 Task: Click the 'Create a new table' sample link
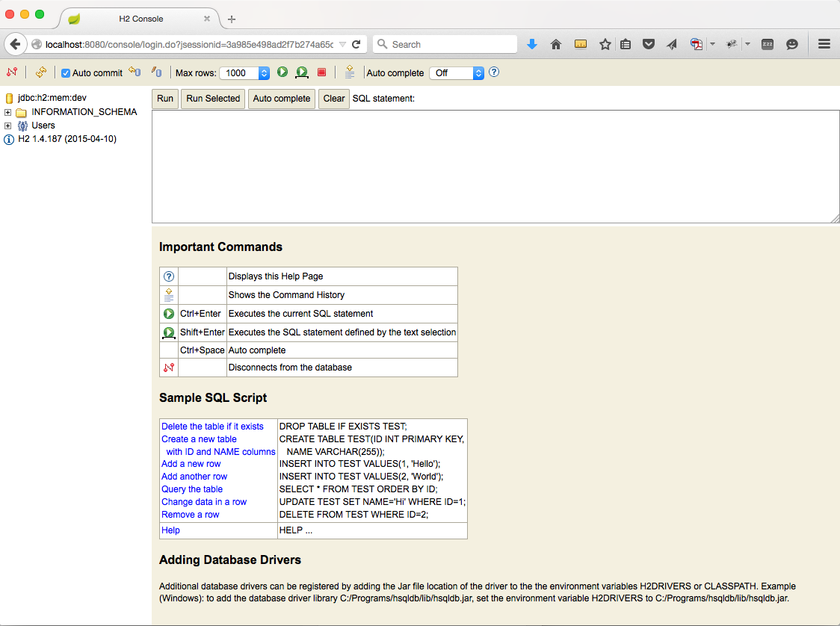199,439
